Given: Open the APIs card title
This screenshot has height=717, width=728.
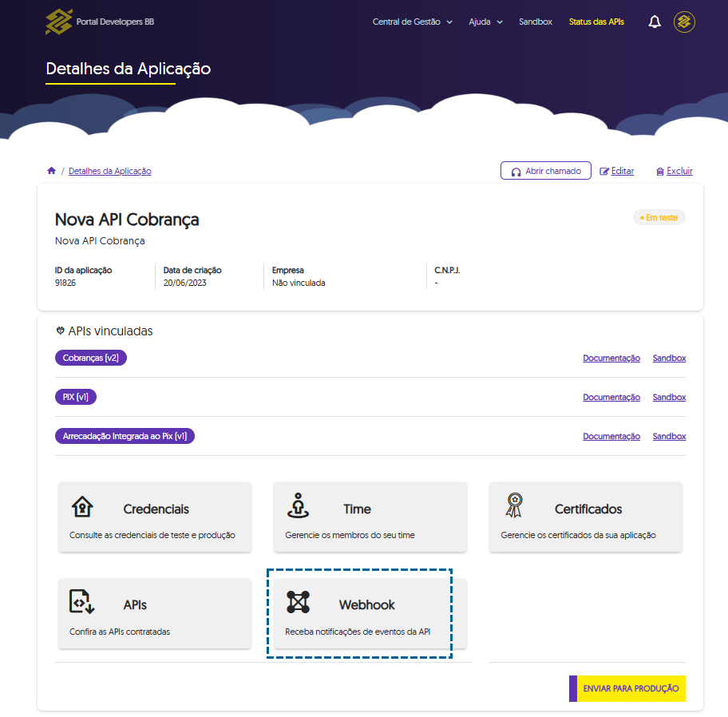Looking at the screenshot, I should (x=135, y=604).
